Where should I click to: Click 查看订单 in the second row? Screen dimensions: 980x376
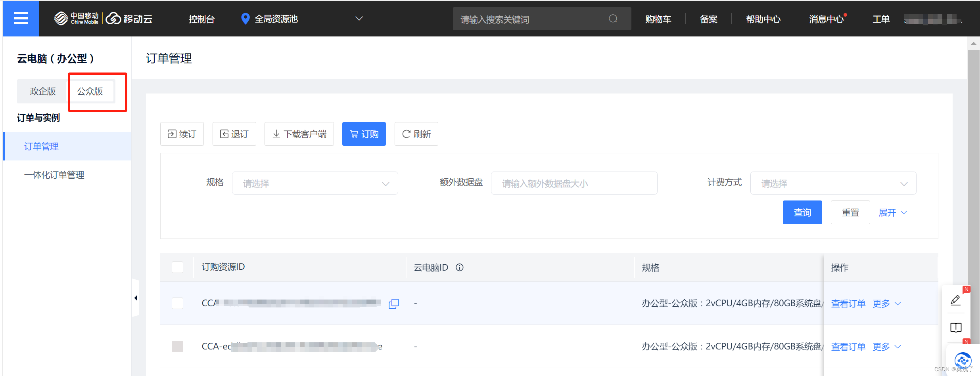pyautogui.click(x=848, y=347)
